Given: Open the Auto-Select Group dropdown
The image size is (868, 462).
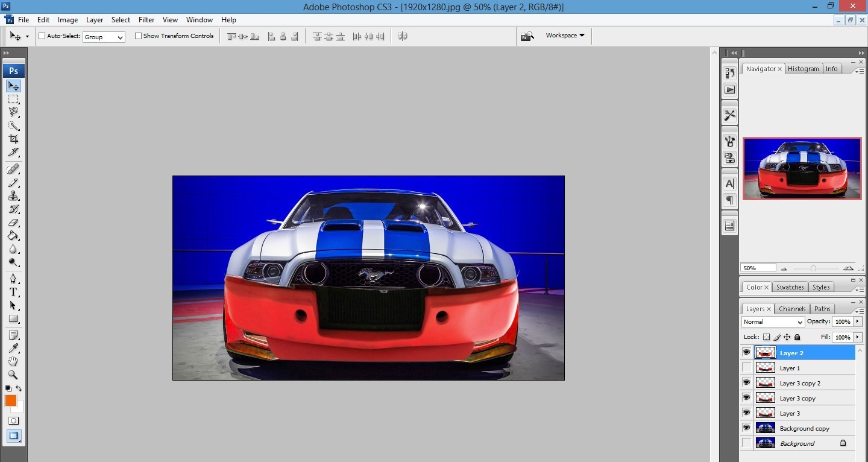Looking at the screenshot, I should 104,37.
